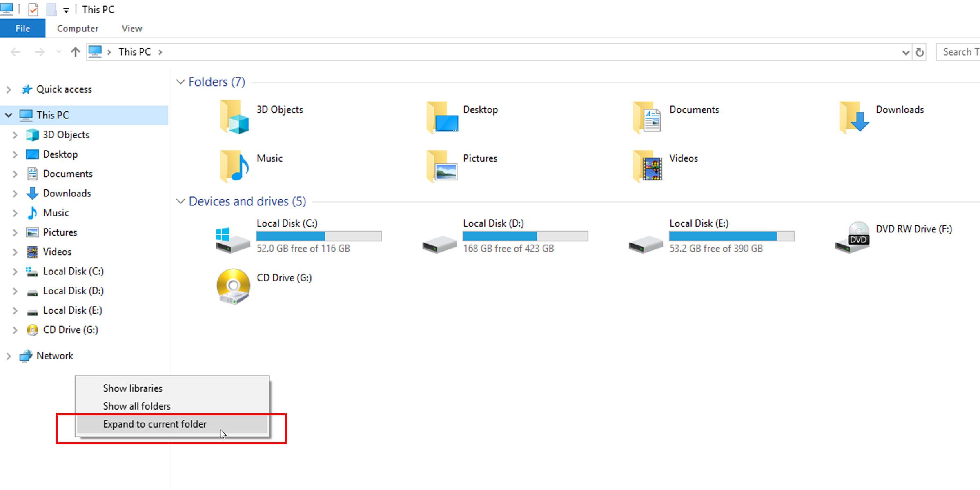Click This PC breadcrumb in address bar

[135, 52]
